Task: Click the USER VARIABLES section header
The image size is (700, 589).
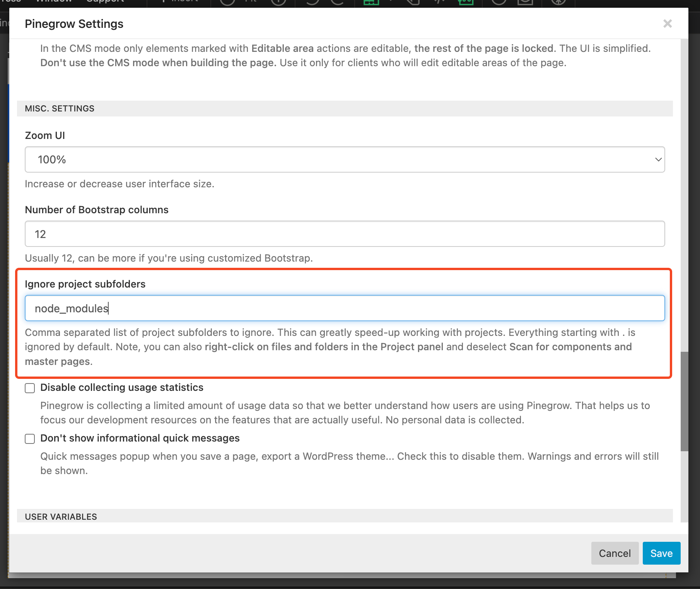Action: [x=345, y=516]
